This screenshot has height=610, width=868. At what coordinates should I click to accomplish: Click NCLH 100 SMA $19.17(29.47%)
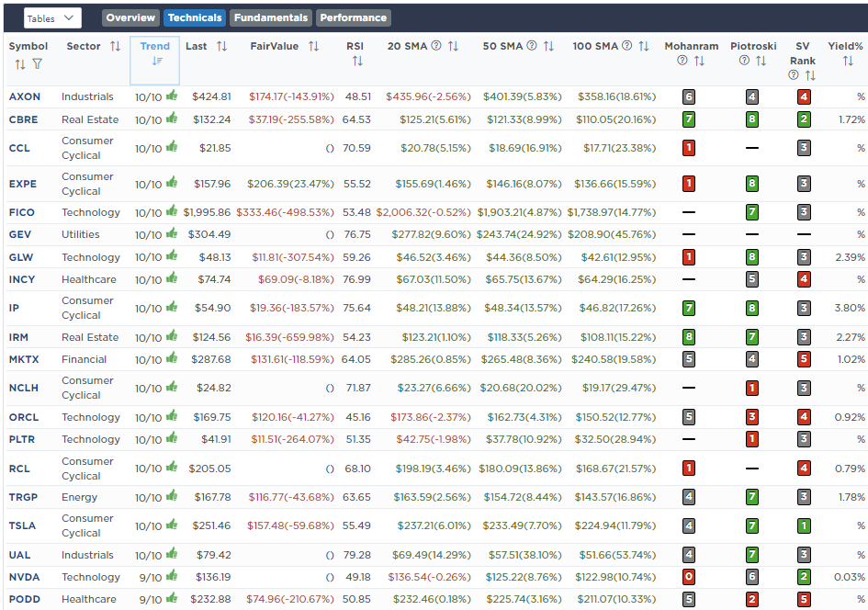coord(618,388)
